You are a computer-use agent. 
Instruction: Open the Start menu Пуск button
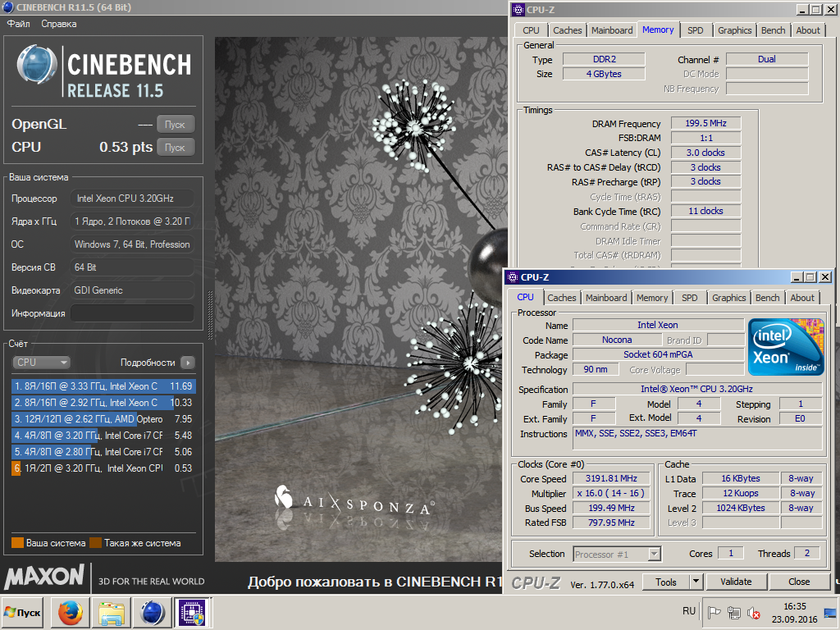click(23, 612)
